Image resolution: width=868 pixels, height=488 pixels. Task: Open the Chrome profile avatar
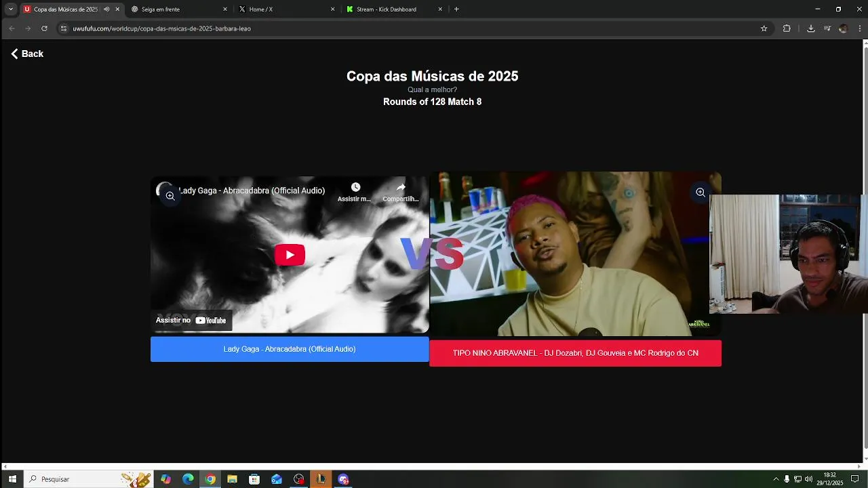(843, 28)
